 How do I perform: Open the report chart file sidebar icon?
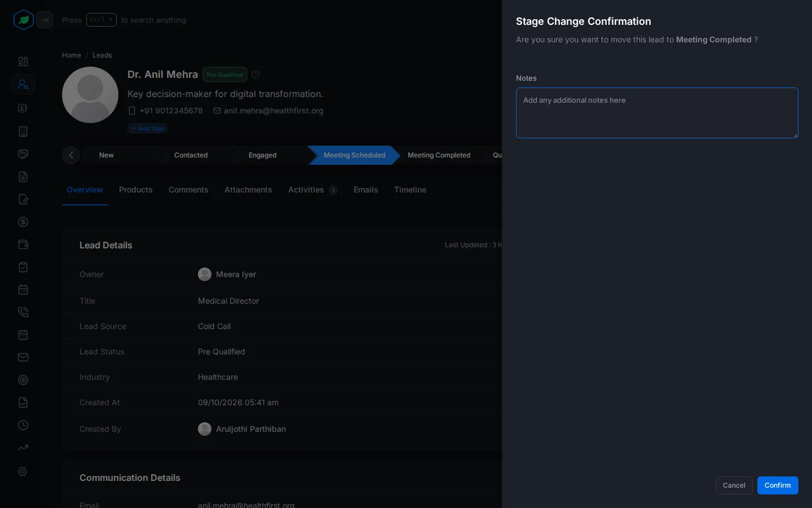tap(23, 402)
